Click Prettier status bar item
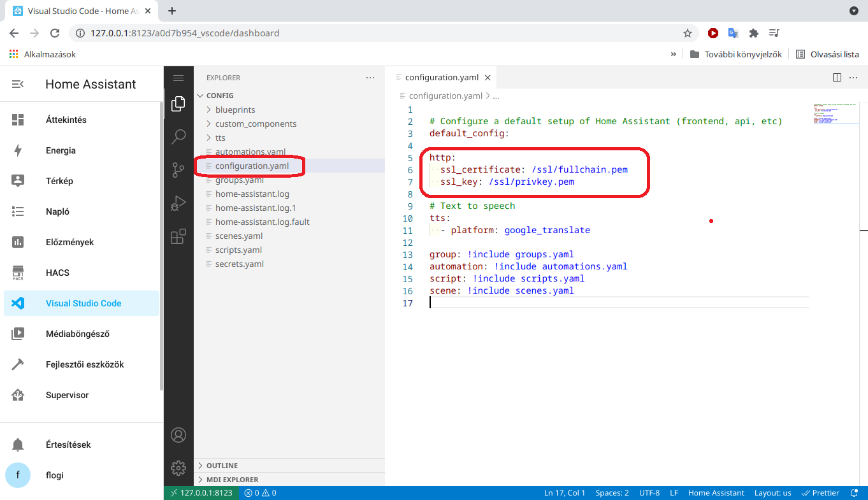Viewport: 868px width, 500px height. click(821, 493)
